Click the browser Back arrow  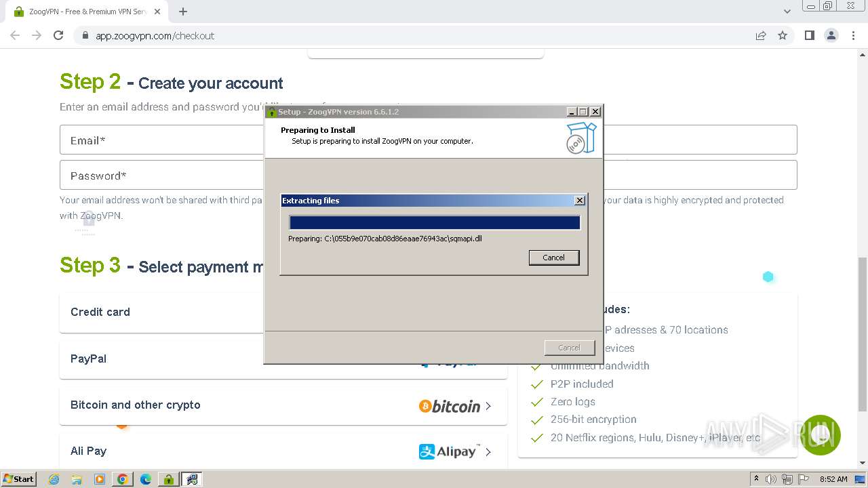[15, 35]
